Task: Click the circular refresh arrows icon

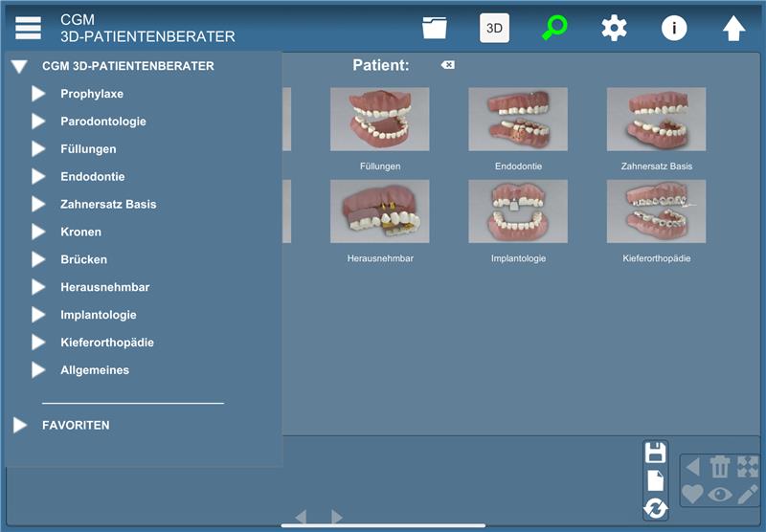Action: 656,508
